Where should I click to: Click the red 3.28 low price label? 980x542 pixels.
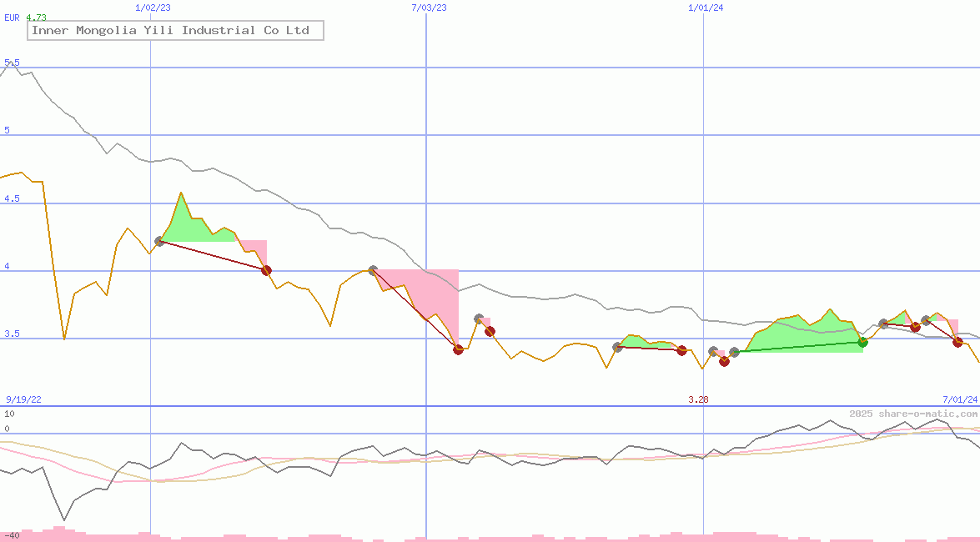pyautogui.click(x=698, y=399)
